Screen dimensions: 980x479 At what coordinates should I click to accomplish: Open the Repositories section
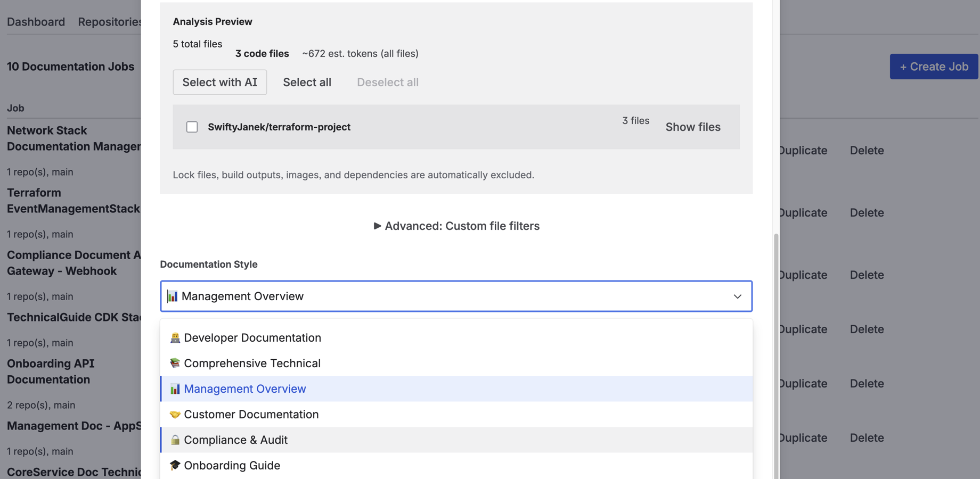pos(110,22)
